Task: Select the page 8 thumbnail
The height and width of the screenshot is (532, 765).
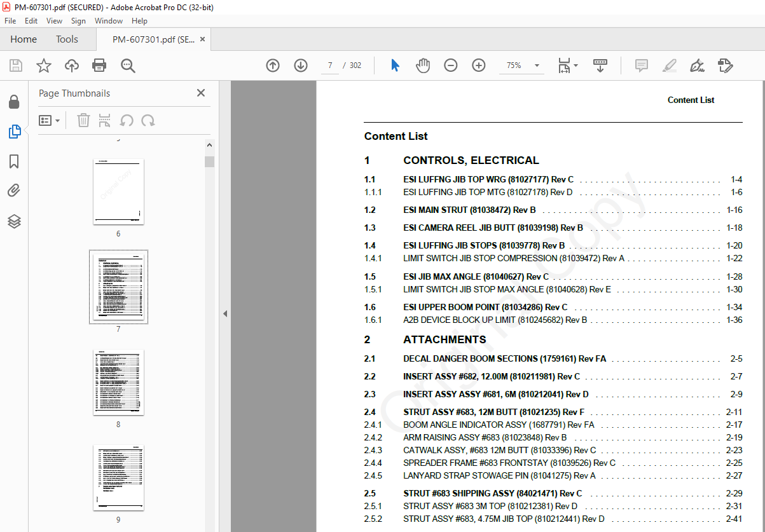Action: click(118, 382)
